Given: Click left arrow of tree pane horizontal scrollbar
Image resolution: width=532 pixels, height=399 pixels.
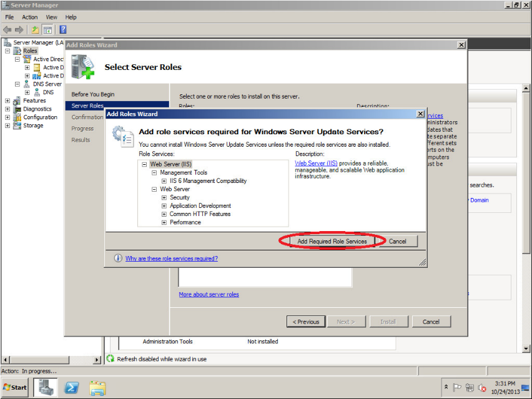Looking at the screenshot, I should [6, 360].
